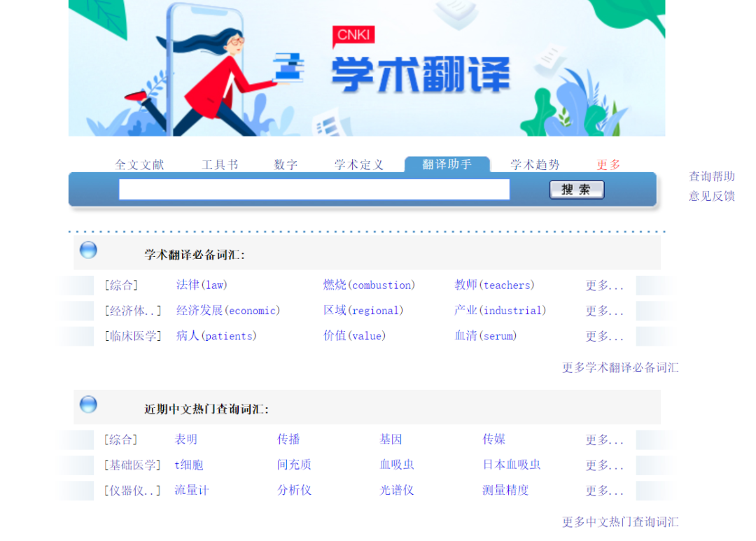Open the 测量精度 hot term

[x=505, y=491]
